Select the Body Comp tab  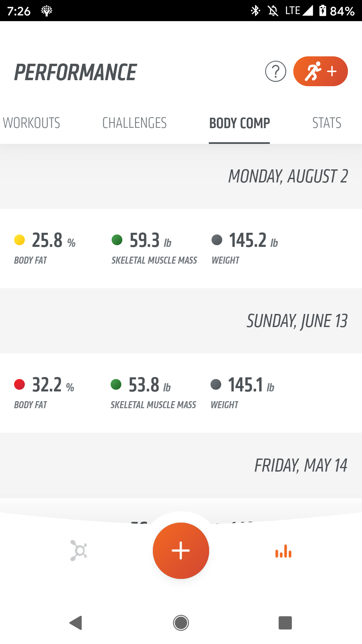tap(239, 123)
